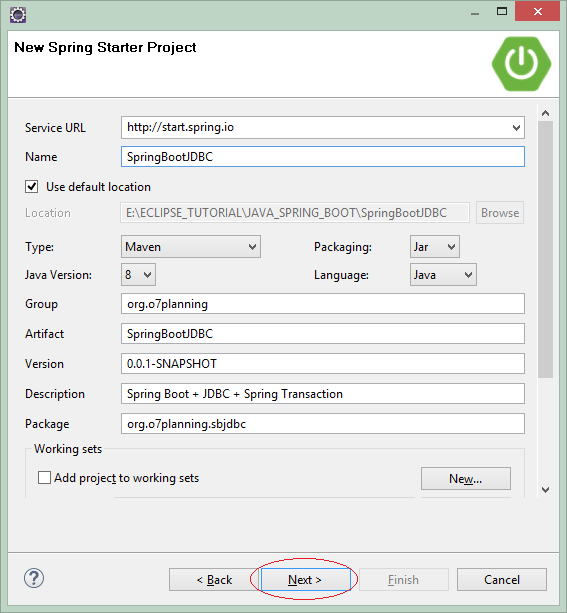Click the scroll up arrow
Viewport: 567px width, 613px height.
(x=545, y=113)
